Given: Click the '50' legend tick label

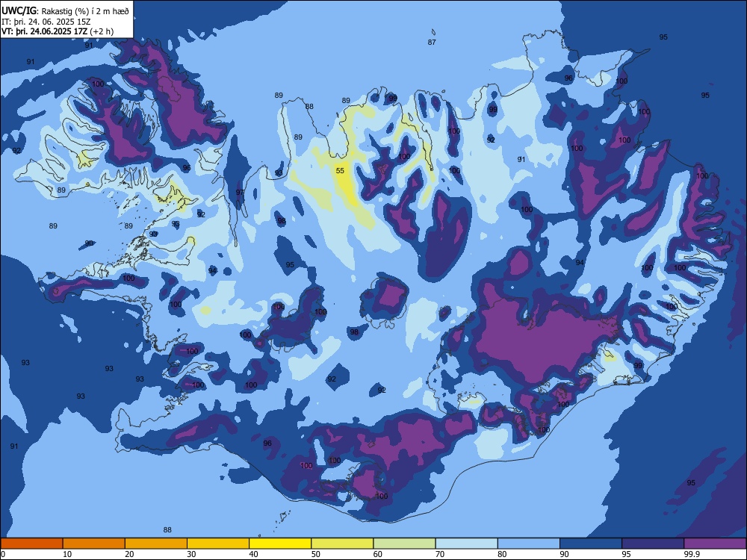Looking at the screenshot, I should [x=316, y=554].
